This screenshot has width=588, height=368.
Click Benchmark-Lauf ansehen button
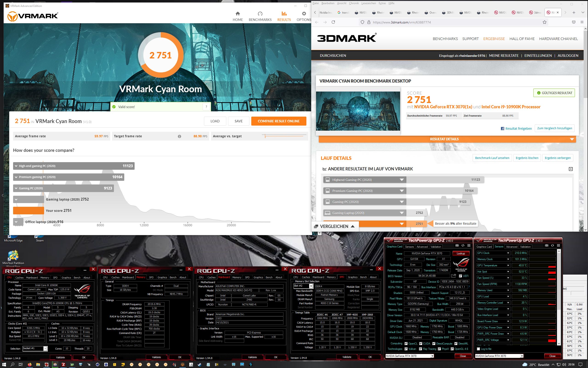[x=492, y=158]
